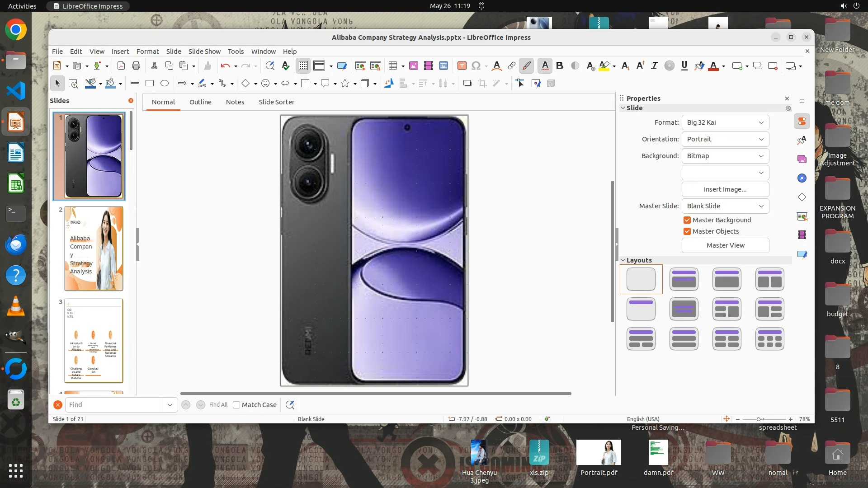The width and height of the screenshot is (868, 488).
Task: Click the Insert Table icon
Action: coord(393,66)
